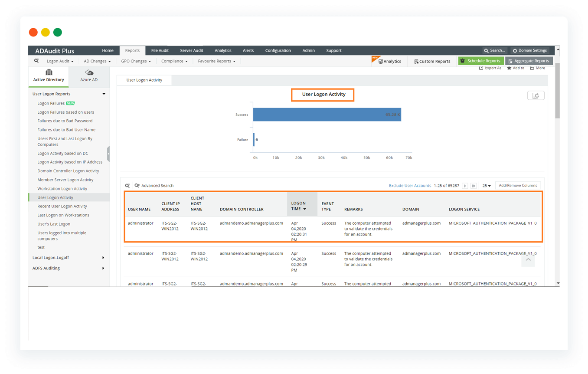
Task: Click the Add/Remove Columns button
Action: coord(518,186)
